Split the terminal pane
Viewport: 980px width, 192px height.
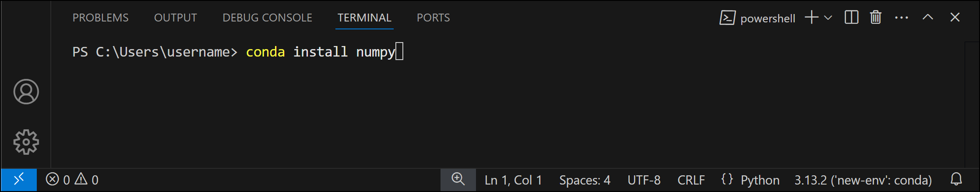click(x=851, y=18)
